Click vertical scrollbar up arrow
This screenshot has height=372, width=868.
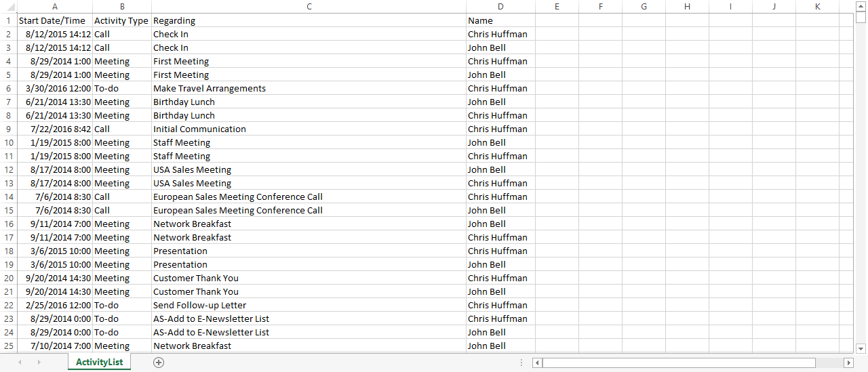click(x=861, y=6)
